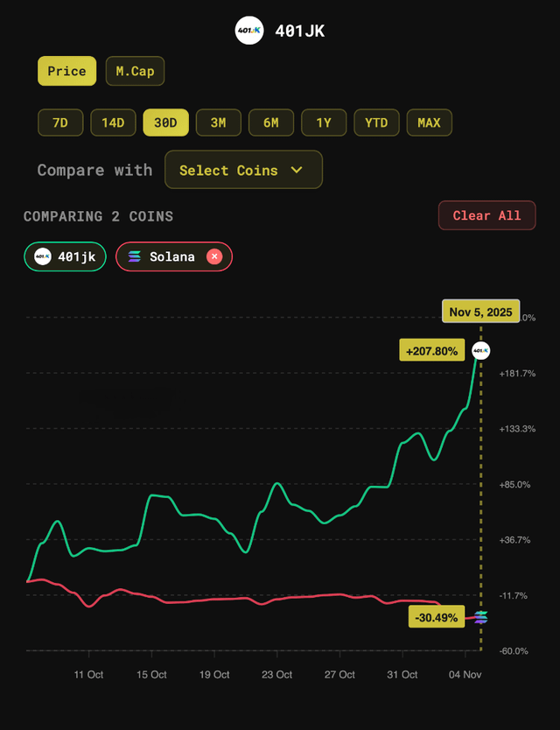Click the Nov 5, 2025 date marker
The image size is (560, 730).
click(x=481, y=312)
